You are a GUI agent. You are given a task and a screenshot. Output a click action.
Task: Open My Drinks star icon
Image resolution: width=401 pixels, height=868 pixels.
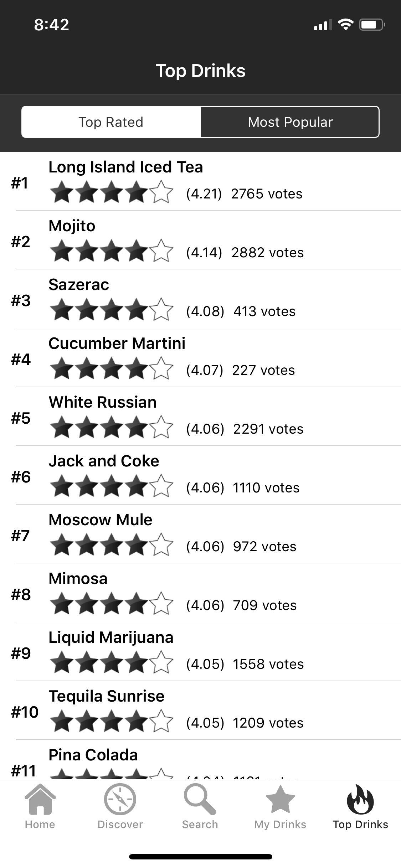pos(281,799)
